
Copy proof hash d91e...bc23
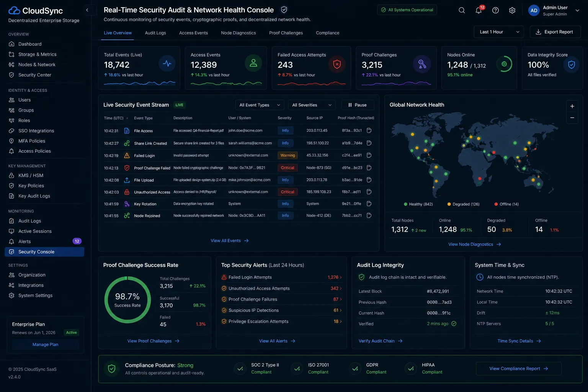click(x=369, y=168)
